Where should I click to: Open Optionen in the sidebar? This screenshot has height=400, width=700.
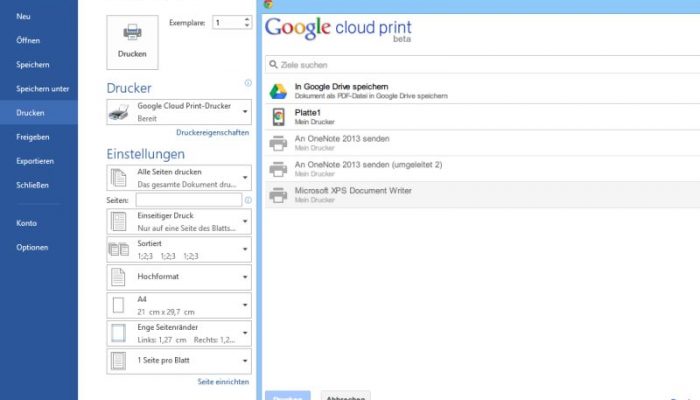point(32,247)
